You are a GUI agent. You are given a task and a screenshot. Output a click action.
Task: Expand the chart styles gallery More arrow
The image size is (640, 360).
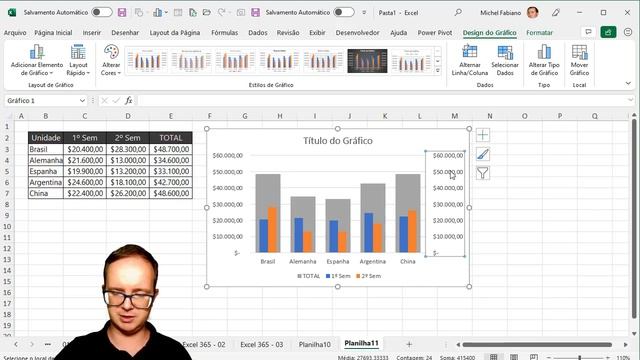pos(438,71)
